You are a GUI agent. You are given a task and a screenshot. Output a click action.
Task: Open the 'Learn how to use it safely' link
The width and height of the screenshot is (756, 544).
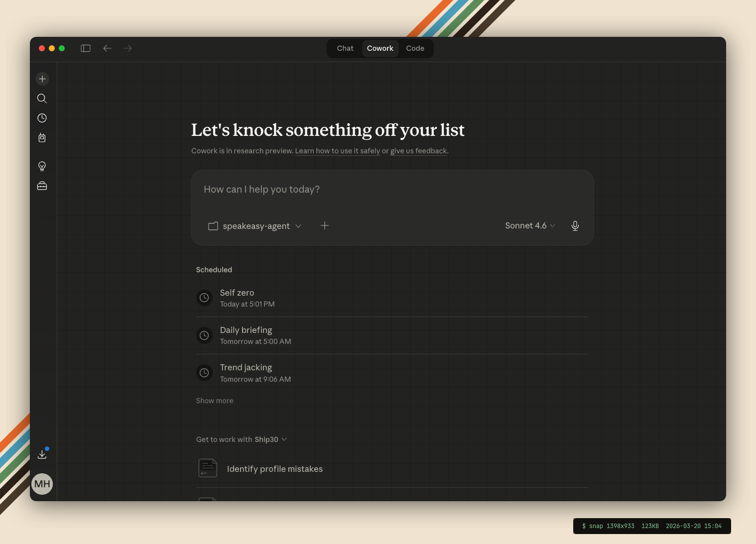(x=337, y=151)
